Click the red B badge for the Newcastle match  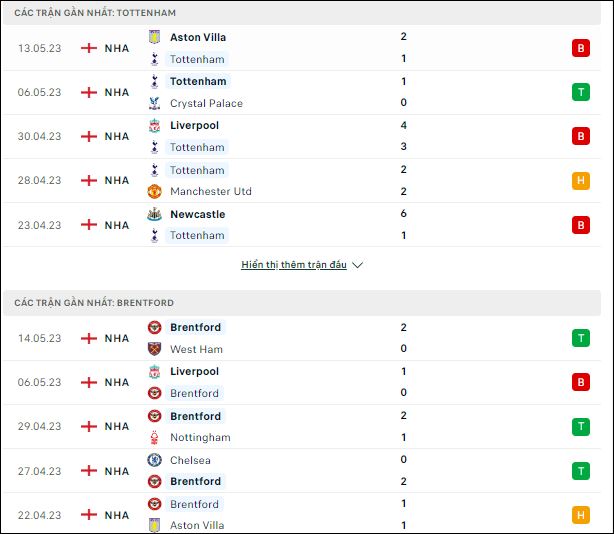pyautogui.click(x=581, y=225)
